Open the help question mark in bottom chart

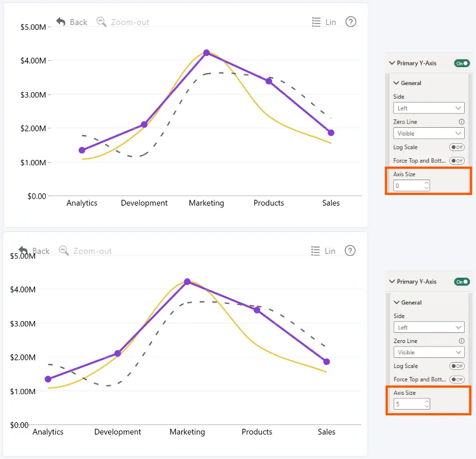point(350,251)
